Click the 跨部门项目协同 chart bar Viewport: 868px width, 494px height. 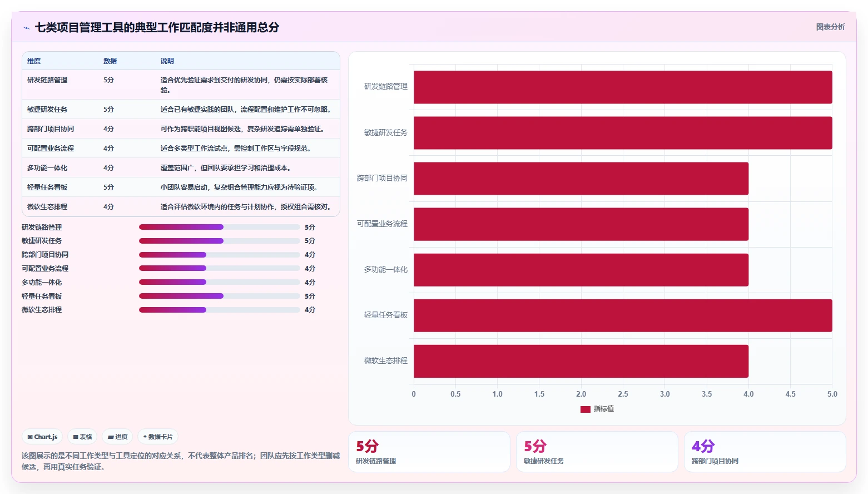tap(581, 178)
